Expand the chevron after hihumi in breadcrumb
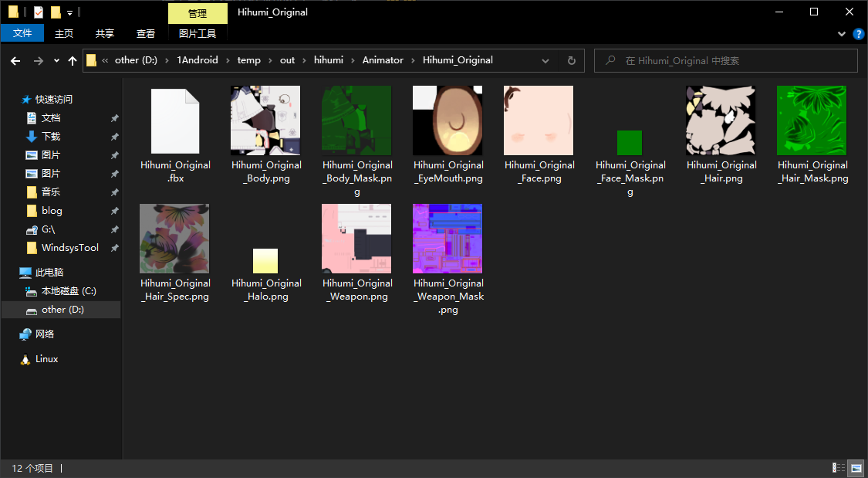The width and height of the screenshot is (868, 478). (353, 60)
